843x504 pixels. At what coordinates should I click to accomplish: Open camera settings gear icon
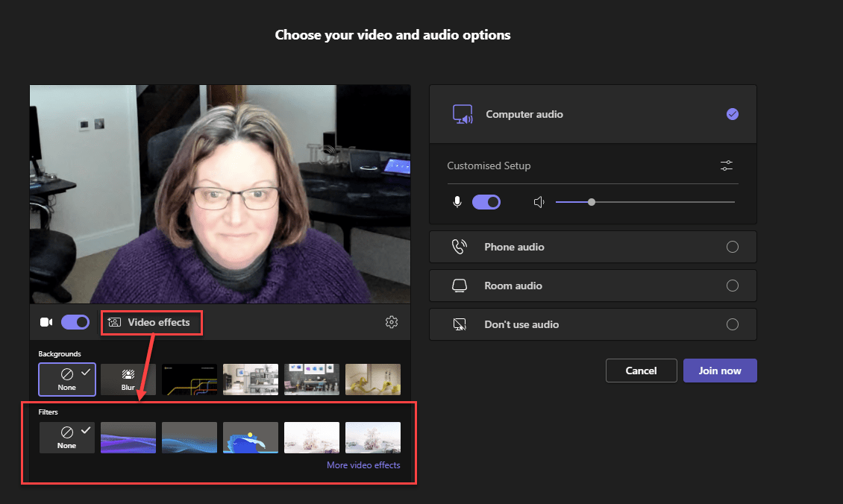(392, 322)
